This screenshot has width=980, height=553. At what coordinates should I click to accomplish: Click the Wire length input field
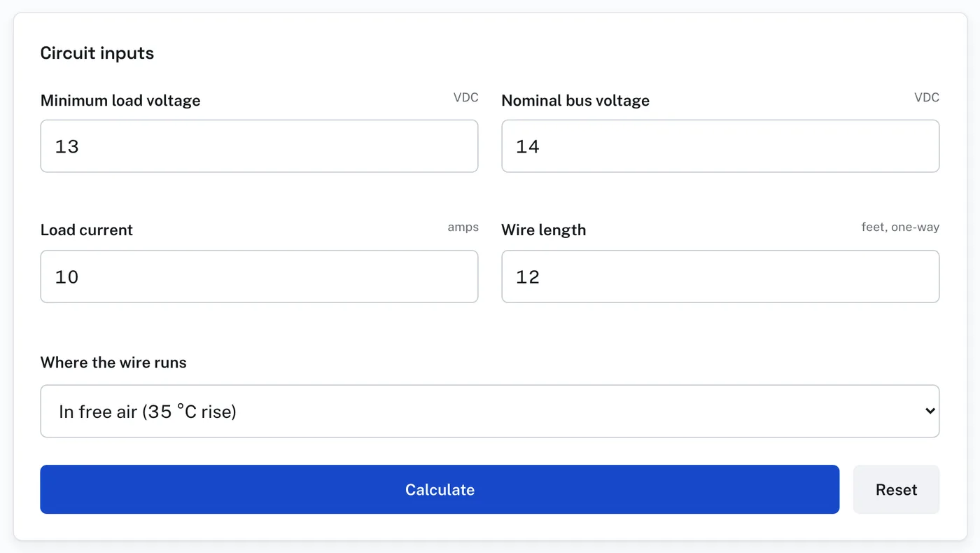click(x=720, y=276)
